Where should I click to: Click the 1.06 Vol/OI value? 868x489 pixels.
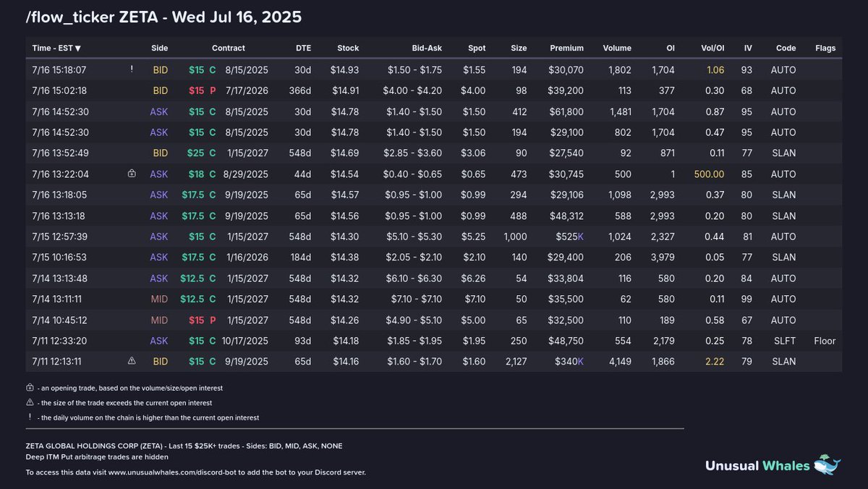[715, 70]
